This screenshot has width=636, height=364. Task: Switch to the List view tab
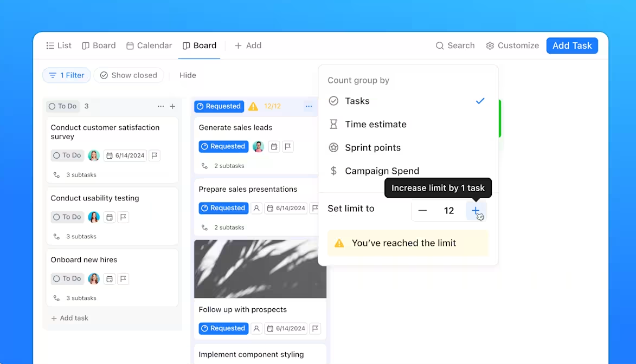tap(59, 45)
